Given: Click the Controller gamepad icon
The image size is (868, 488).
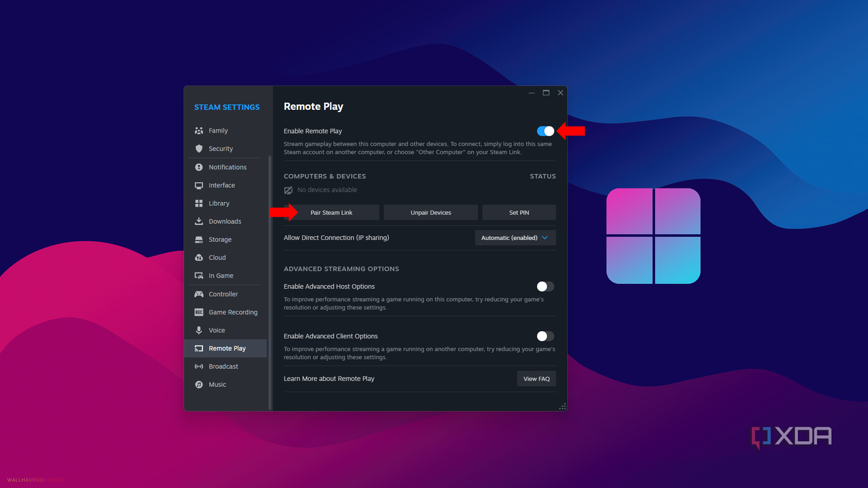Looking at the screenshot, I should [x=198, y=294].
